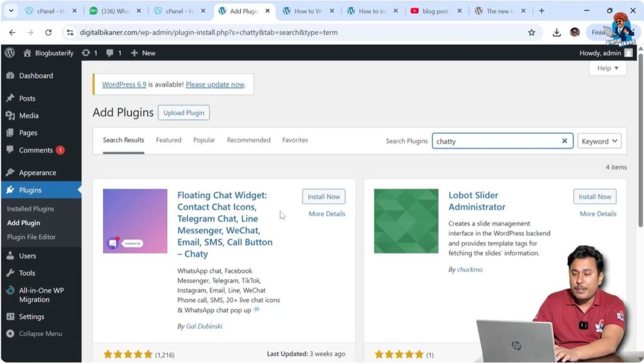Click the page vertical scrollbar
Screen dimensions: 644x363
[x=640, y=140]
